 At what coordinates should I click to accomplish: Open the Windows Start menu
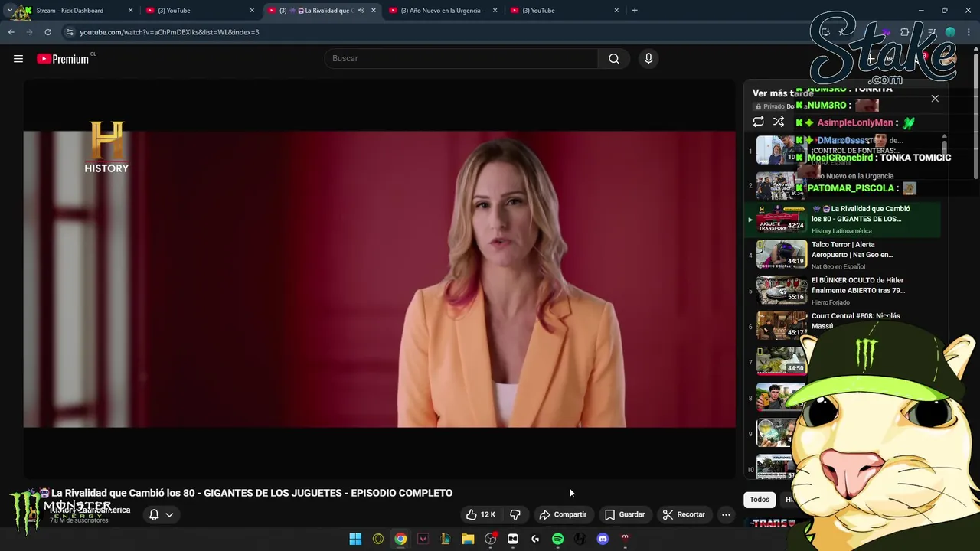click(355, 540)
